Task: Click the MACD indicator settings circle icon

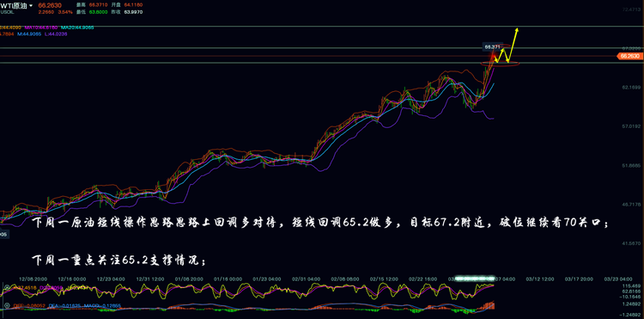Action: 7,305
